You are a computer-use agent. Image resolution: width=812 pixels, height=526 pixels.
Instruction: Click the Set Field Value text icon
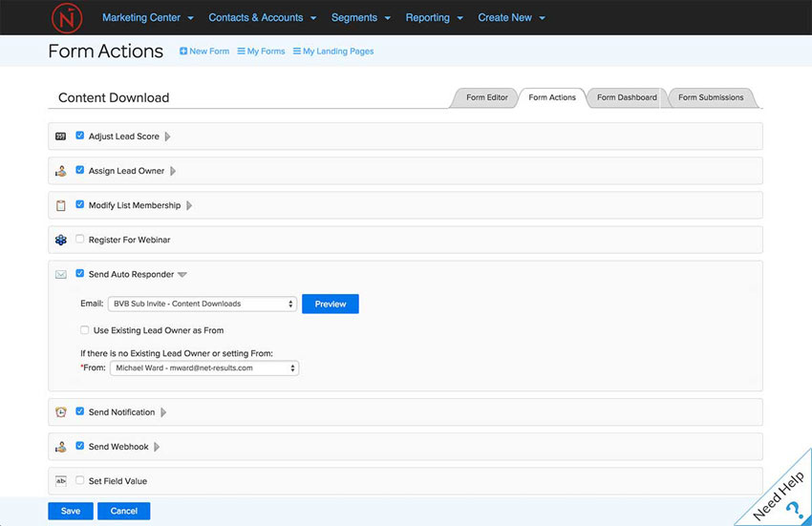pos(60,481)
